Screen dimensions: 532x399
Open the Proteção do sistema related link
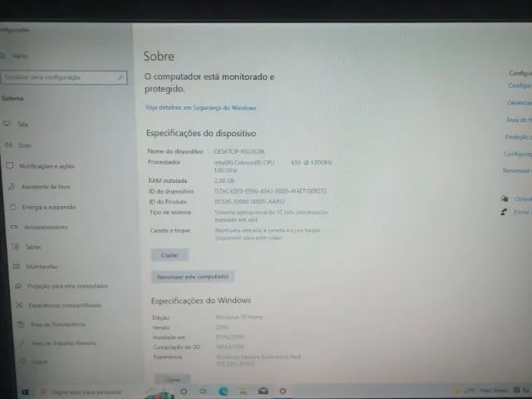(518, 136)
